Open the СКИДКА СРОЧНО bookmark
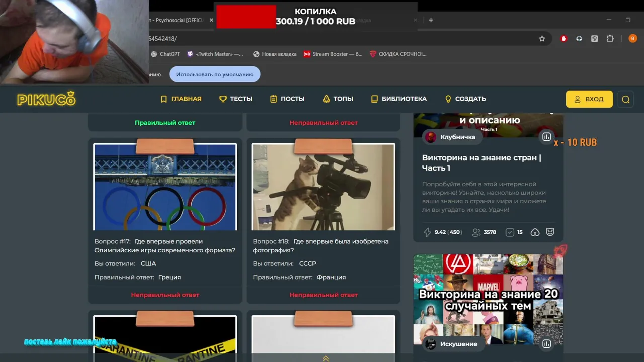Viewport: 644px width, 362px height. click(x=398, y=54)
